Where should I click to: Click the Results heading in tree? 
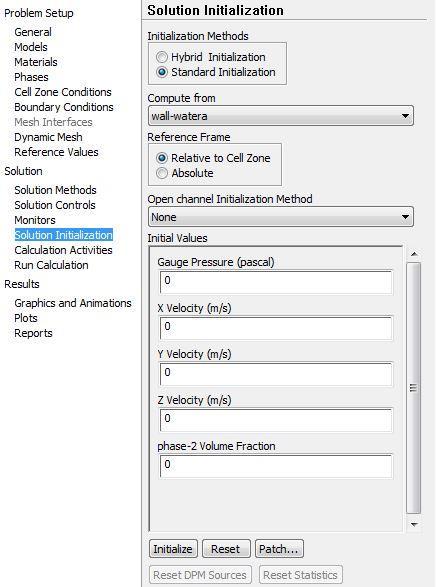tap(22, 284)
